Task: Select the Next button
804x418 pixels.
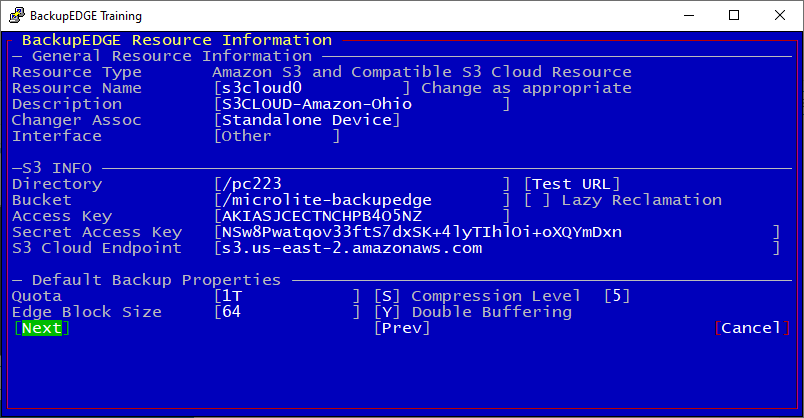Action: click(42, 328)
